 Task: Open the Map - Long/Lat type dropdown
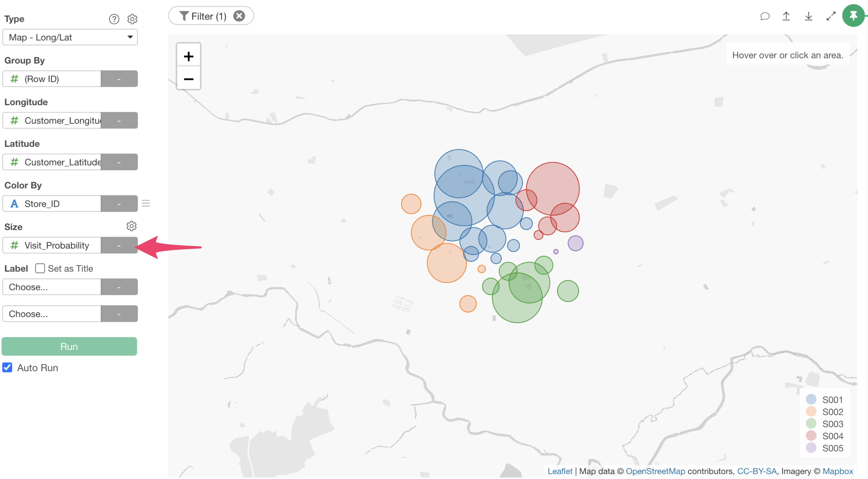click(x=70, y=37)
